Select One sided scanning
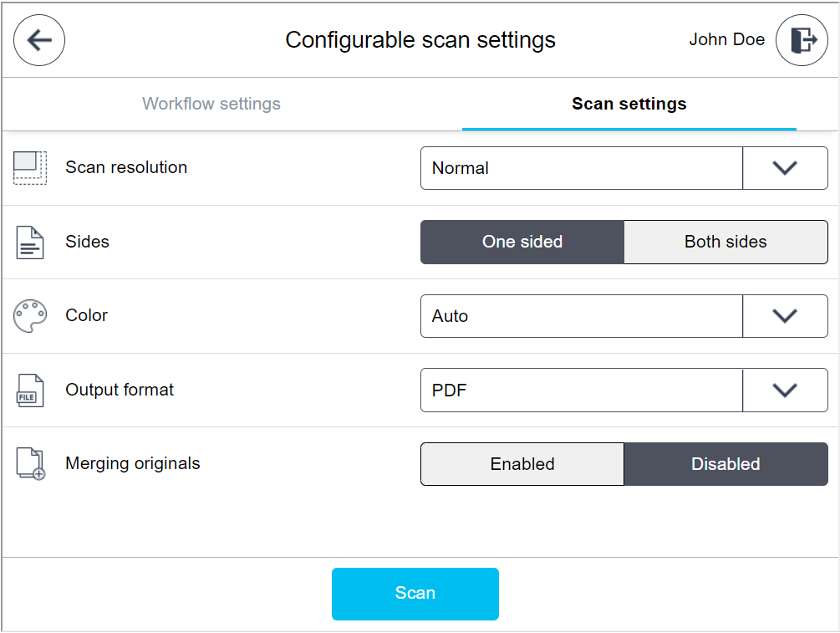 point(522,242)
